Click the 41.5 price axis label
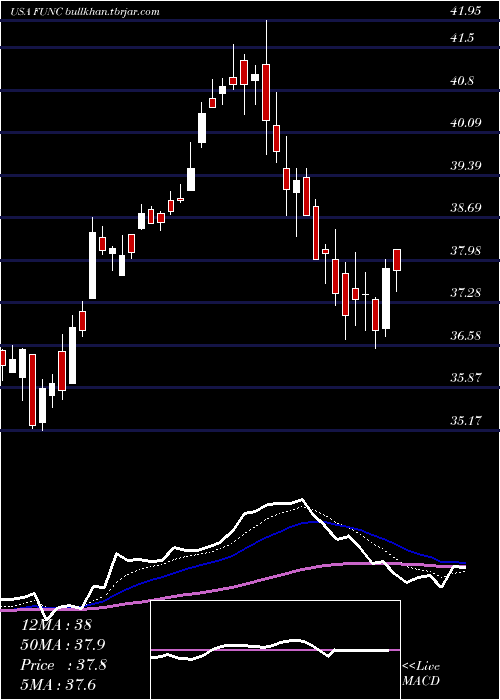500x700 pixels. coord(462,38)
